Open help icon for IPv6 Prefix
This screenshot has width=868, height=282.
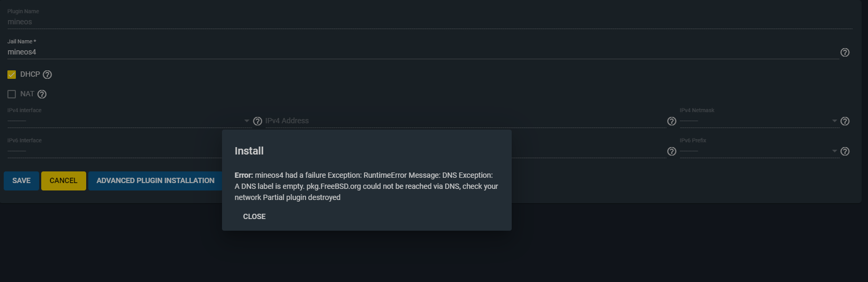coord(845,151)
